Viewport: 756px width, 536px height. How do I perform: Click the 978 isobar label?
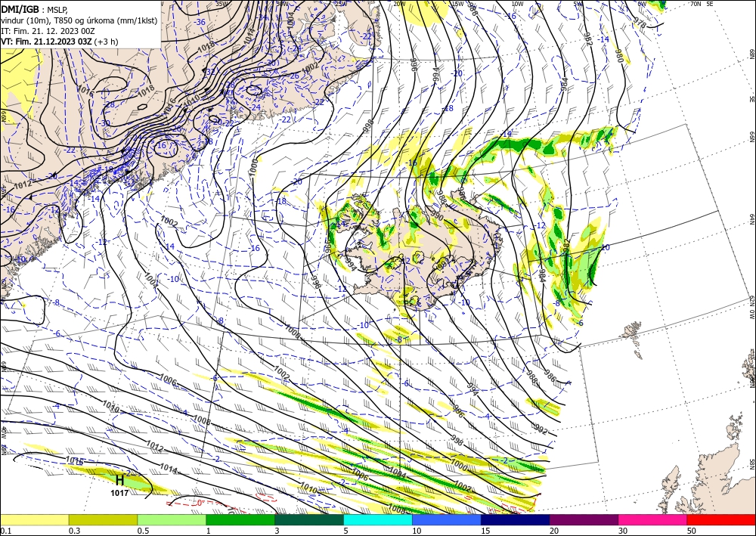click(x=640, y=23)
